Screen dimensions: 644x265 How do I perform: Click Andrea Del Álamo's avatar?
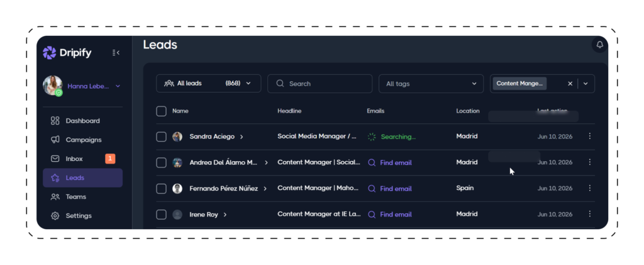177,162
